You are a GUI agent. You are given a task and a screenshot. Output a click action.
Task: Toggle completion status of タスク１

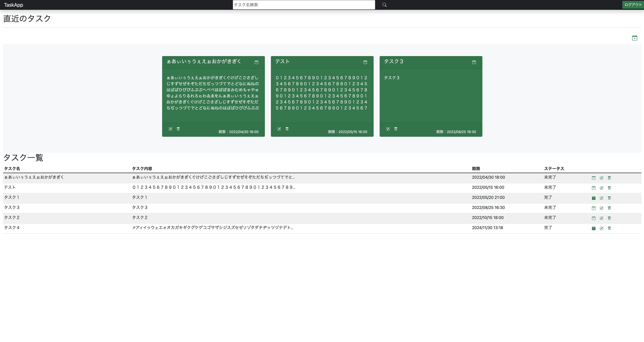[x=594, y=198]
